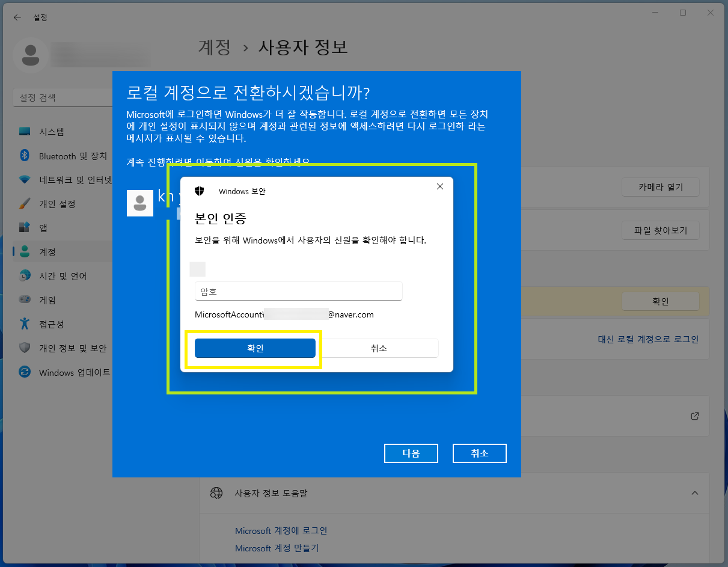Open the Microsoft 계정 만들기 link

tap(277, 548)
